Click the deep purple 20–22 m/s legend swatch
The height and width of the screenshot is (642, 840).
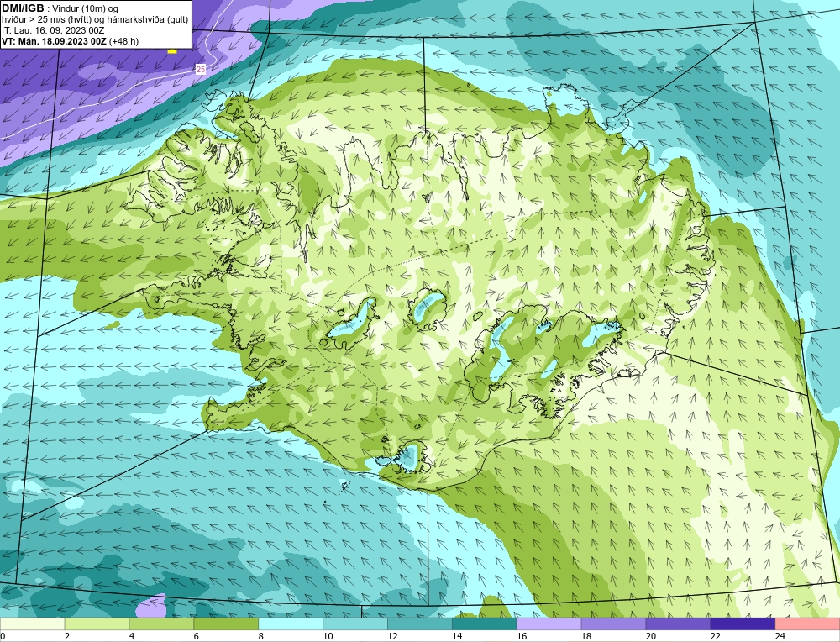click(678, 624)
